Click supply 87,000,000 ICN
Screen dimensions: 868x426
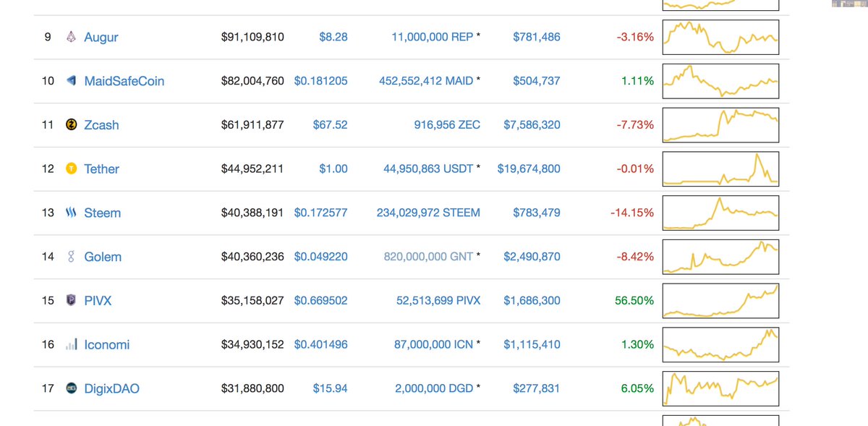433,344
